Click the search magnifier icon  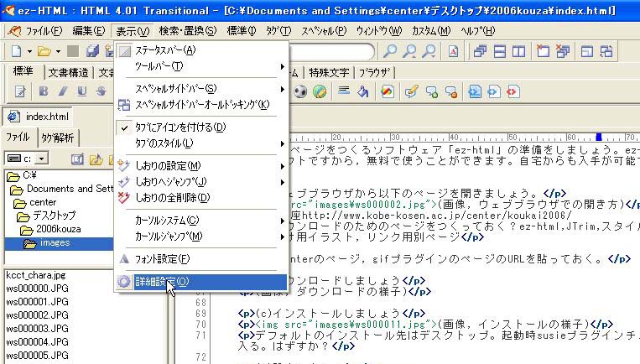[x=390, y=51]
